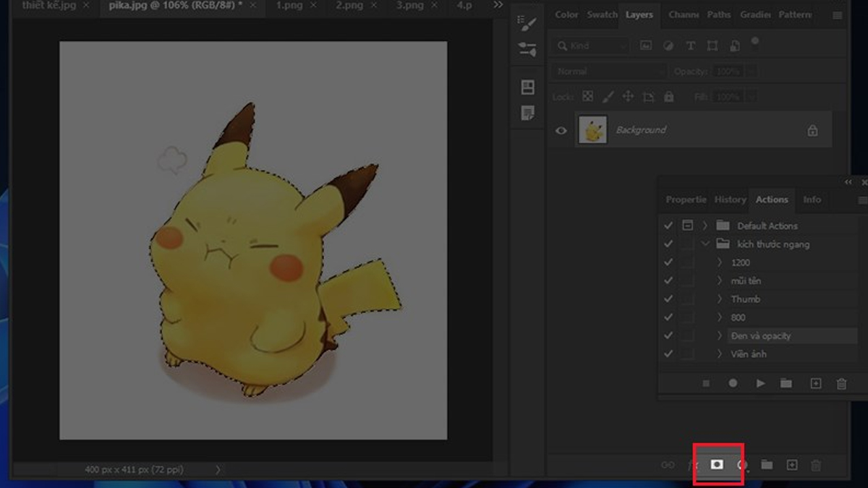
Task: Click the Create new action icon
Action: (815, 384)
